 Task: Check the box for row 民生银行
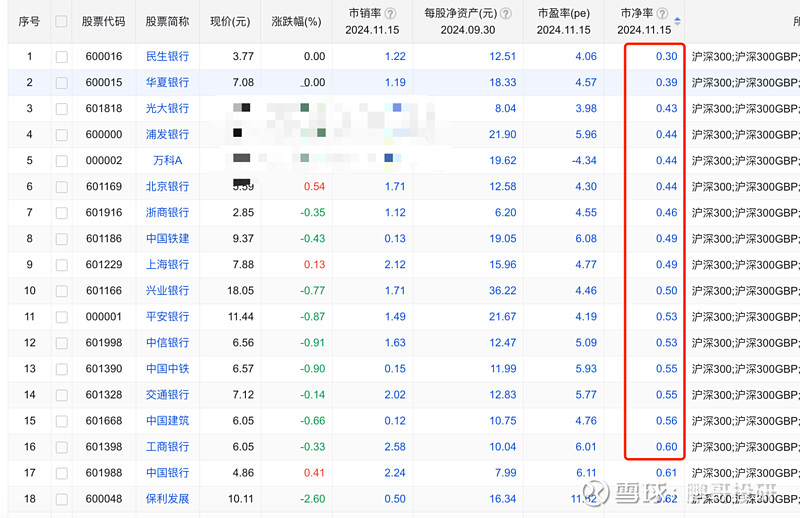pyautogui.click(x=61, y=57)
